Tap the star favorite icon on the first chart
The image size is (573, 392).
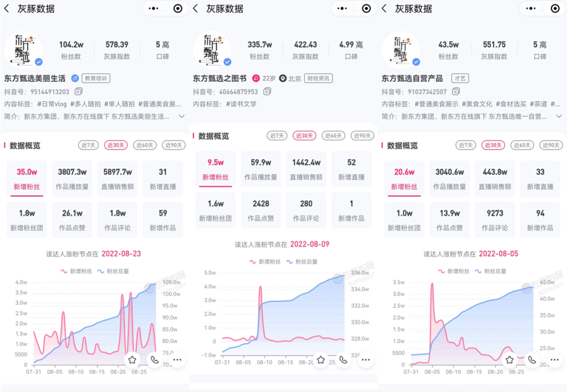click(x=132, y=359)
